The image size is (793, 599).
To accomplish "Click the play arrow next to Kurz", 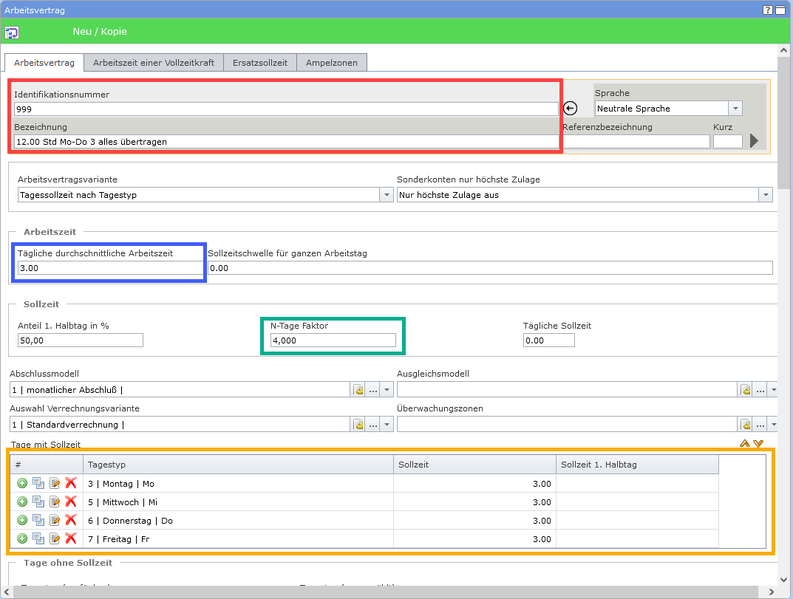I will [755, 141].
